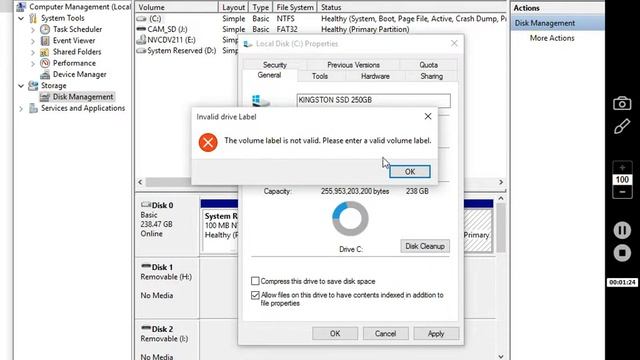Screen dimensions: 640x360
Task: Click volume list scroll right arrow
Action: pyautogui.click(x=501, y=182)
